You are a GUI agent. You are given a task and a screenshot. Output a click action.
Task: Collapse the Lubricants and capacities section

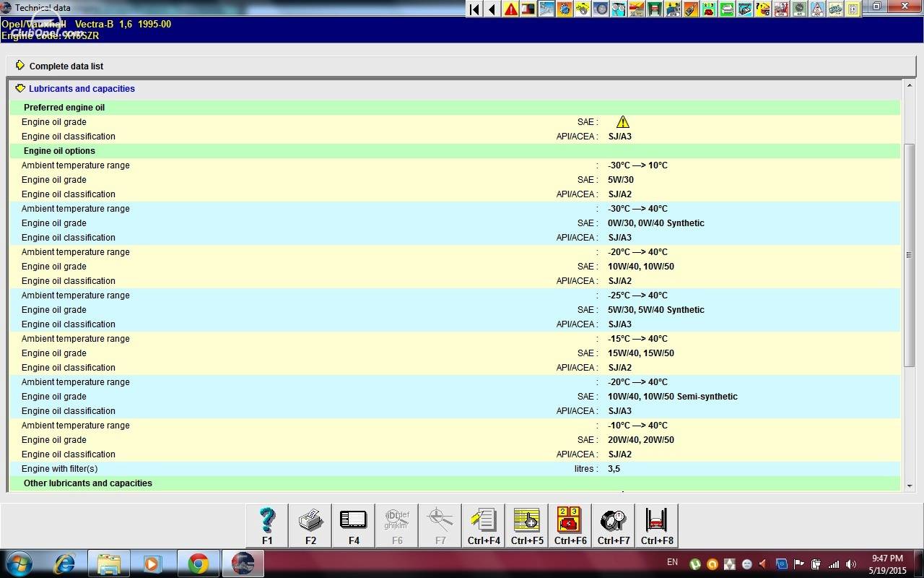tap(20, 88)
